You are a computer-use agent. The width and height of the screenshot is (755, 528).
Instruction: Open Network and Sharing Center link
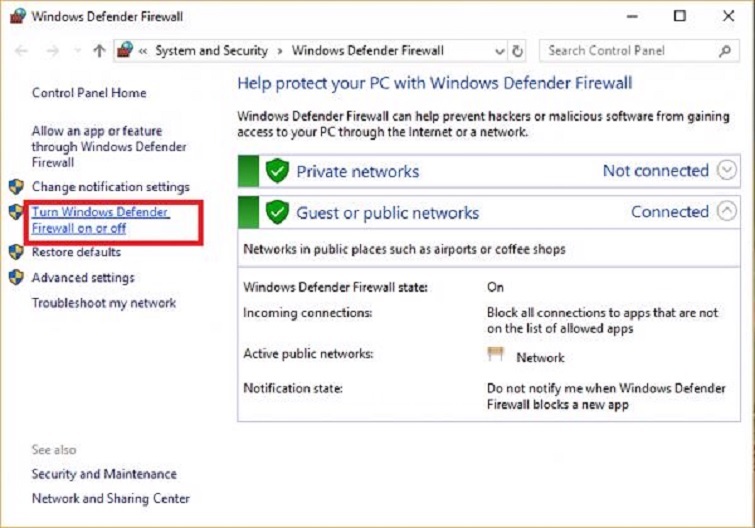coord(110,498)
